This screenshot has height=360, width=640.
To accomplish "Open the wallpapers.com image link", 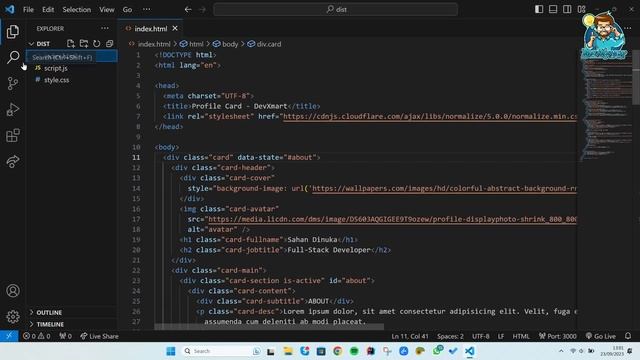I will pyautogui.click(x=444, y=188).
